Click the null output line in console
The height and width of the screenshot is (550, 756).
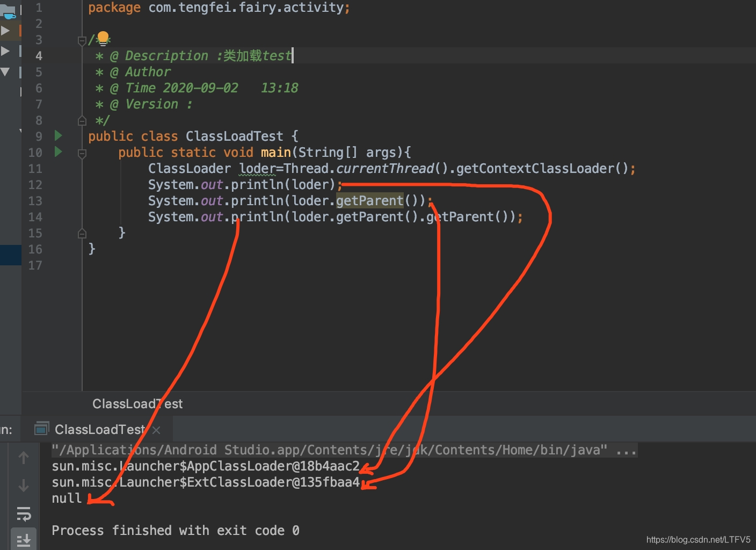point(67,498)
